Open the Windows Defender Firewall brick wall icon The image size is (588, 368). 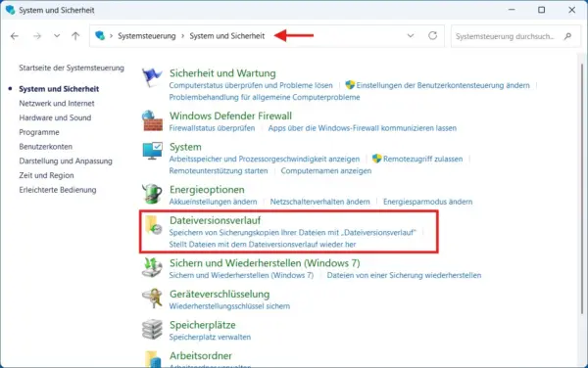[x=152, y=120]
